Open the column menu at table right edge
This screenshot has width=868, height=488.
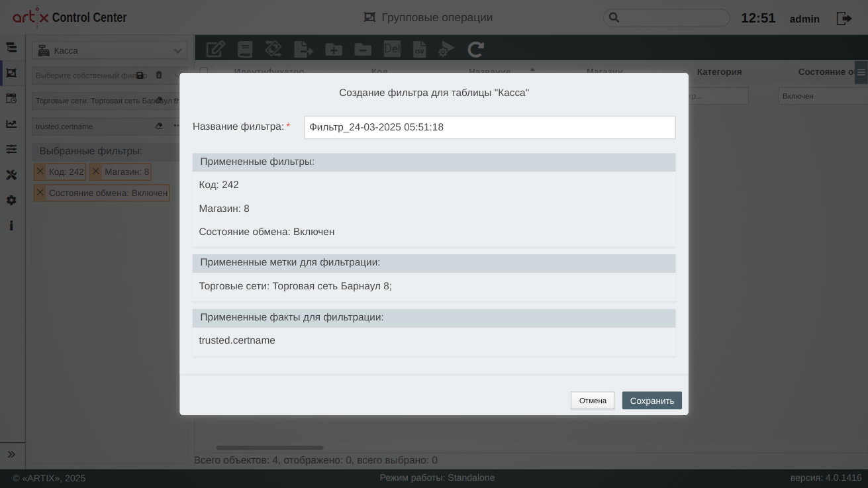861,72
